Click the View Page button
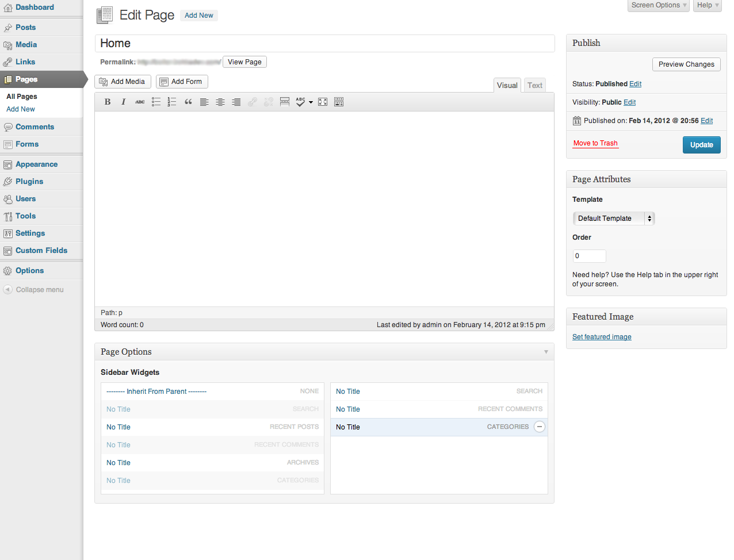 pos(244,62)
